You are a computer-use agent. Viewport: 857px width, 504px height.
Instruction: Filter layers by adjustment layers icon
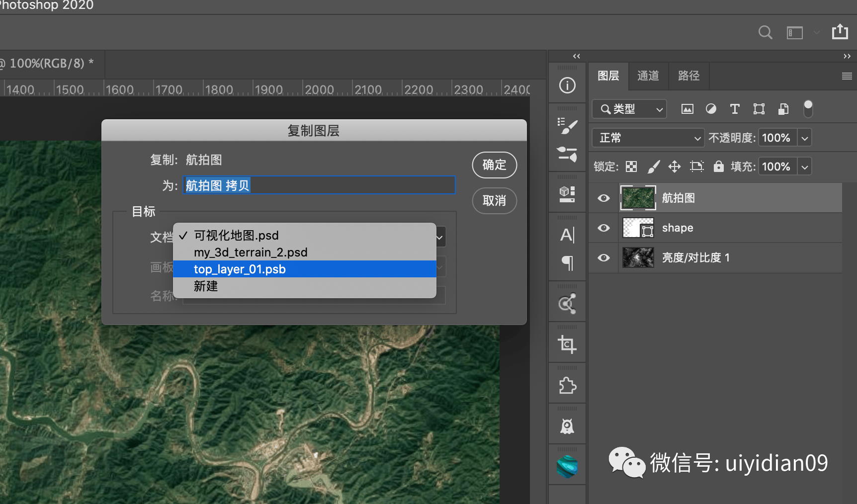coord(711,109)
